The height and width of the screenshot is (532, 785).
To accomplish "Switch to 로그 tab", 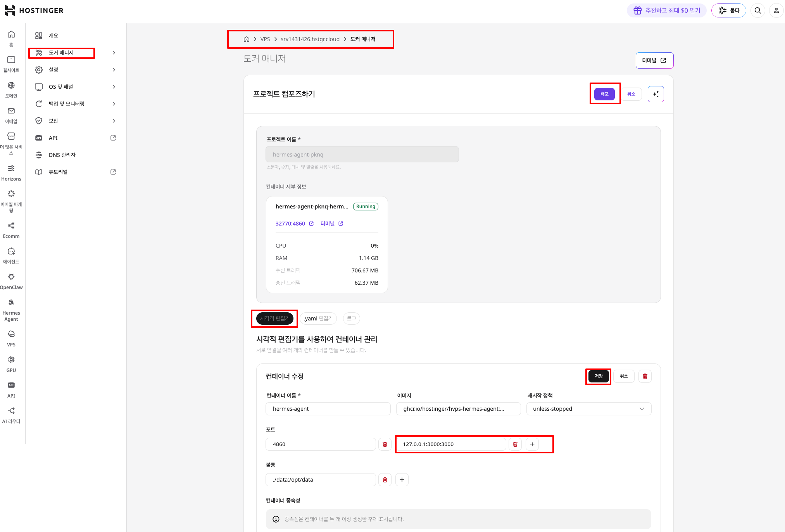I will tap(351, 319).
